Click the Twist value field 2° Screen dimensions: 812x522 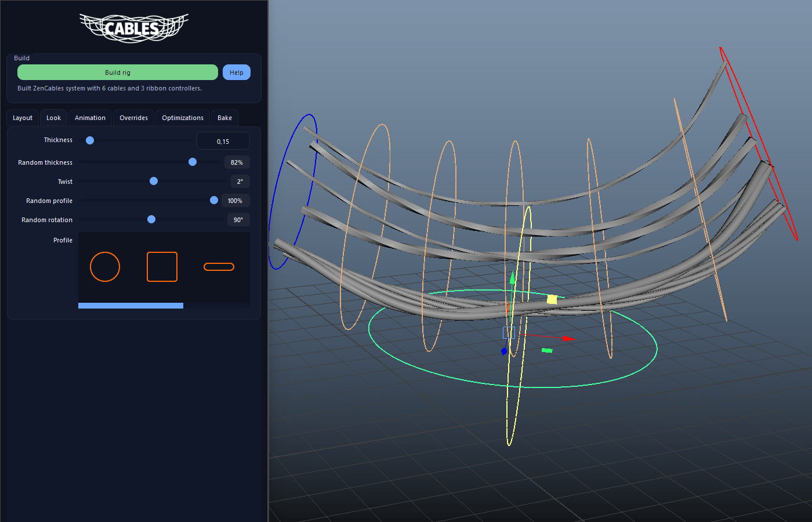click(x=240, y=182)
